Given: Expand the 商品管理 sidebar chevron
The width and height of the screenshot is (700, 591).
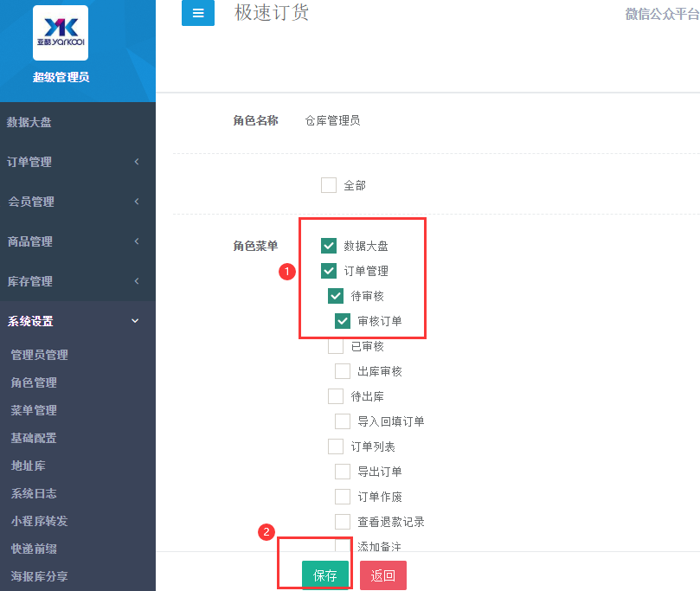Looking at the screenshot, I should (137, 241).
